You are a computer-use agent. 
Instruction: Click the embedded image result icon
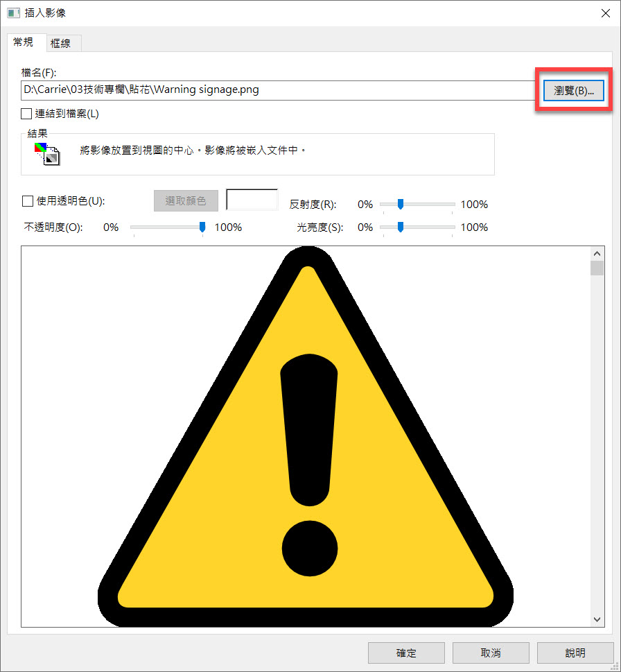[47, 154]
